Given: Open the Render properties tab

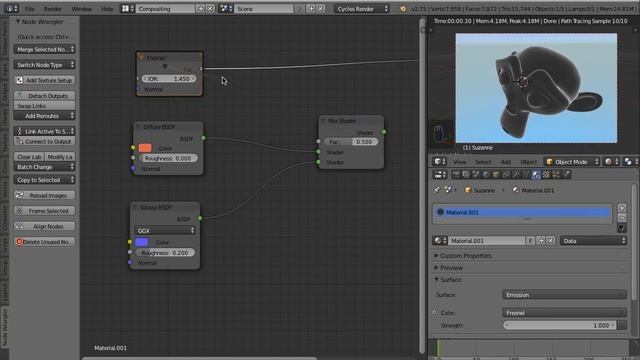Looking at the screenshot, I should 456,175.
